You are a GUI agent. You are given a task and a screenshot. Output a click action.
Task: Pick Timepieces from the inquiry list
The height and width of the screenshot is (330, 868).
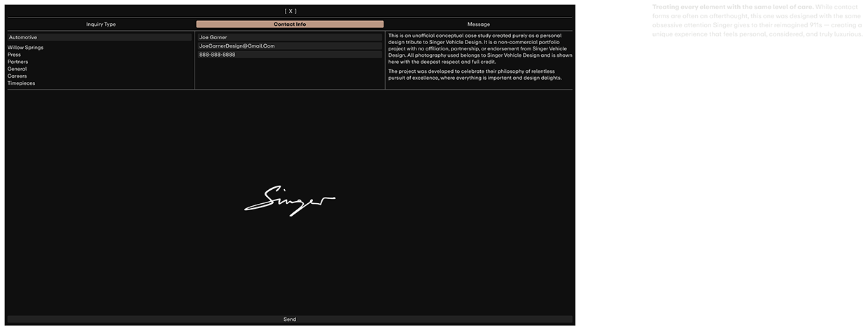pyautogui.click(x=21, y=83)
